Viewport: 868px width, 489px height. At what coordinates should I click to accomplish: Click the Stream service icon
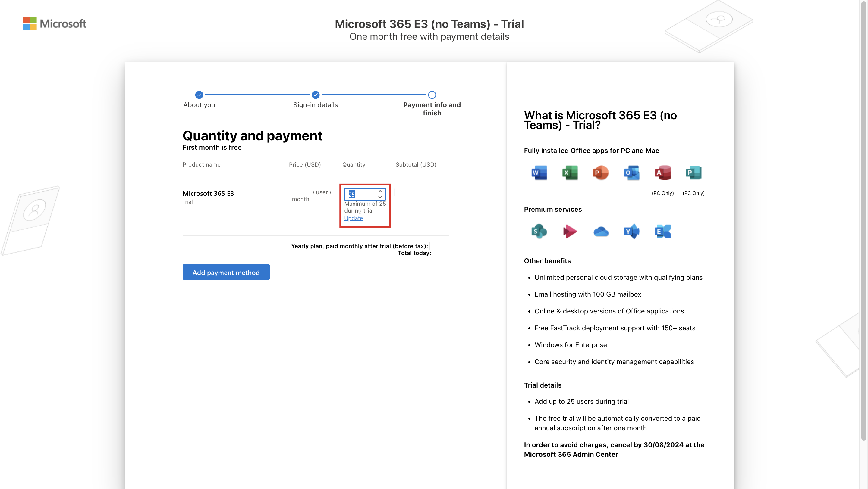coord(570,231)
